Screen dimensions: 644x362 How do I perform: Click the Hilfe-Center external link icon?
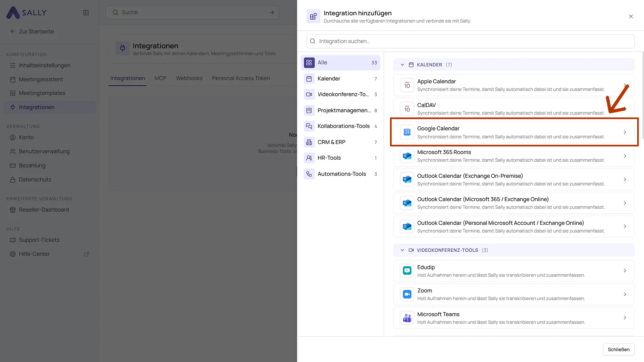click(86, 254)
